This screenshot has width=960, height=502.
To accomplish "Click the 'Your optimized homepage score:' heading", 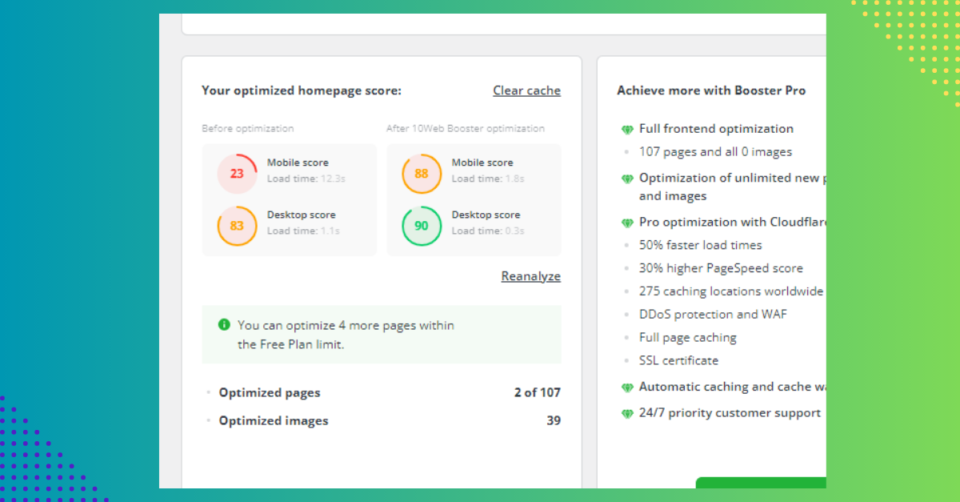I will 301,91.
